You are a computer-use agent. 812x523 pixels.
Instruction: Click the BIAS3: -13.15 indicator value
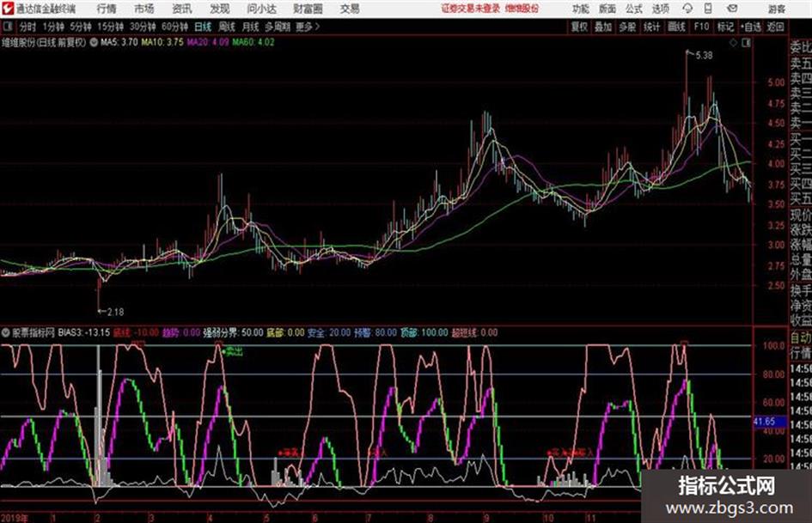click(x=84, y=332)
